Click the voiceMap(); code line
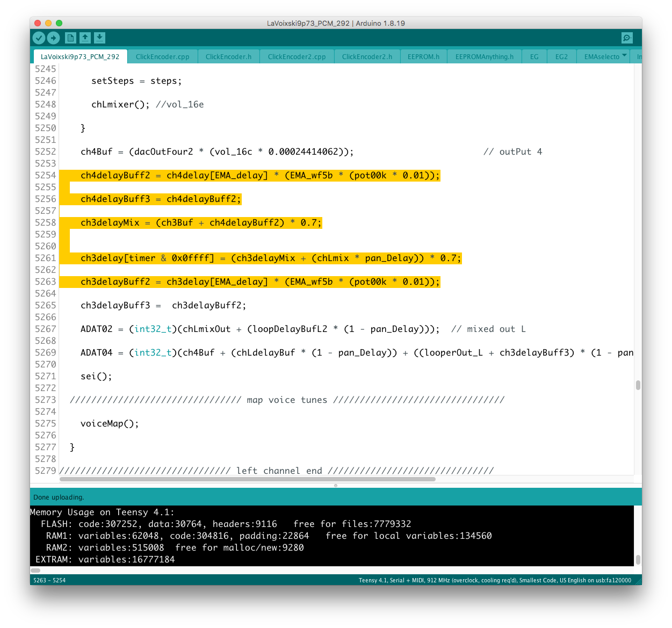The image size is (672, 628). (x=110, y=423)
